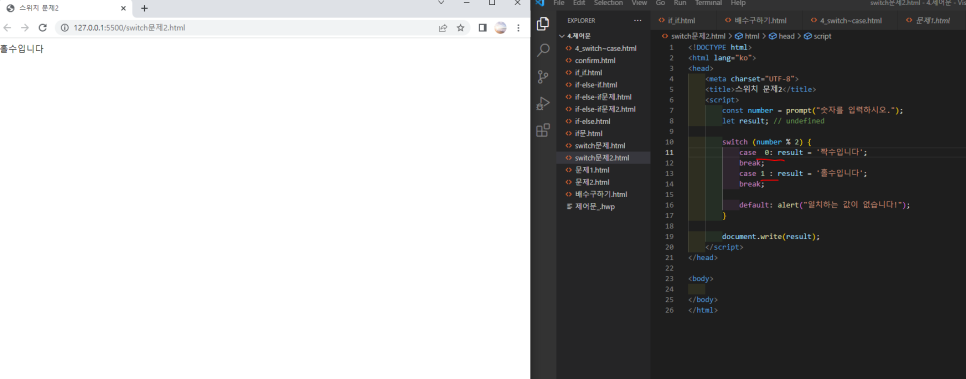Open 4_switch~case.html in Explorer
Screen dimensions: 966x379
click(604, 48)
